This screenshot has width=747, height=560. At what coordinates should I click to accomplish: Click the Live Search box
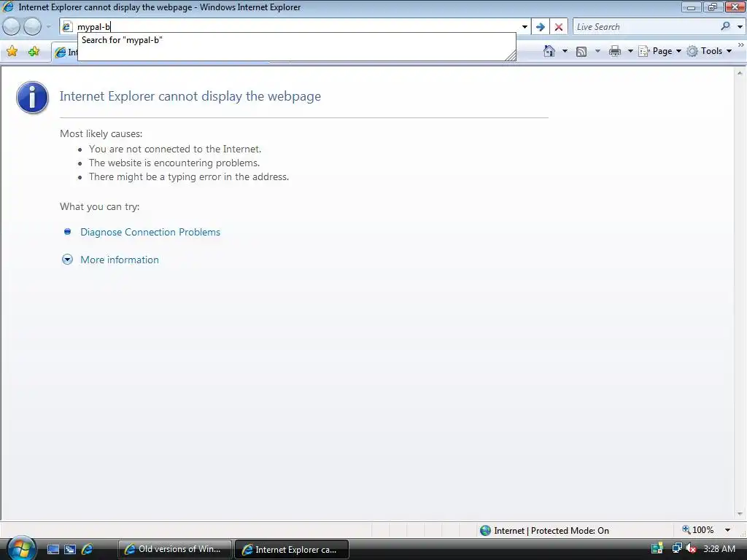[646, 27]
